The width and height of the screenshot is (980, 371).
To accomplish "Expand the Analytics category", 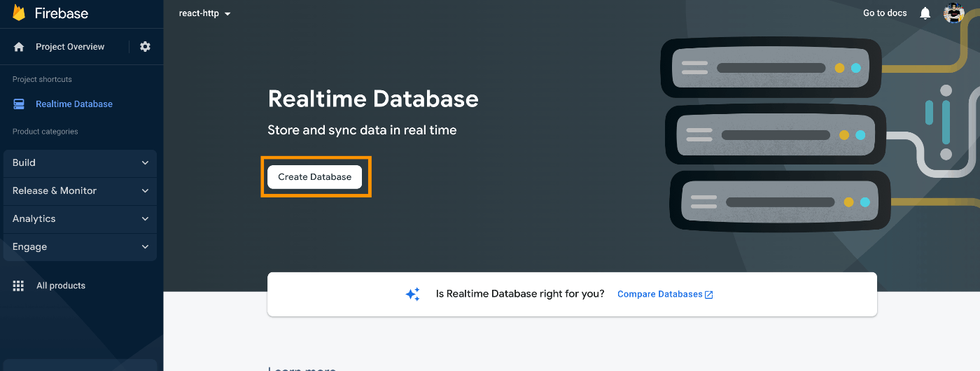I will [x=80, y=219].
